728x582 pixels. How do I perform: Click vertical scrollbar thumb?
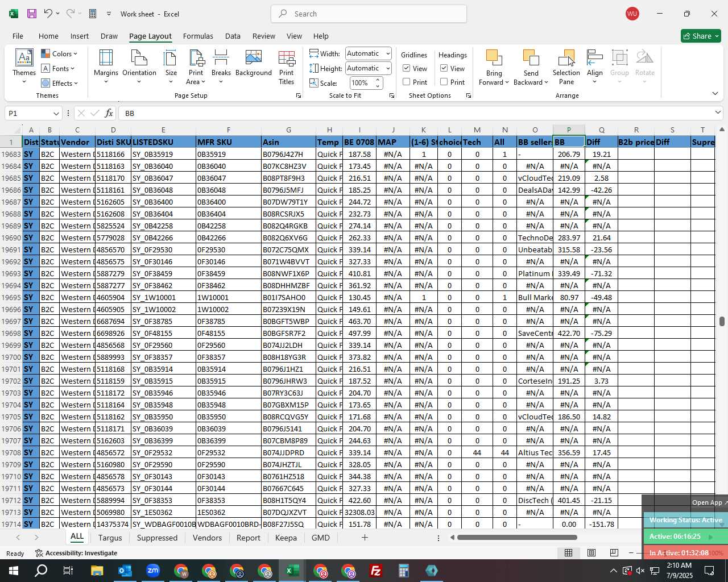pyautogui.click(x=722, y=322)
